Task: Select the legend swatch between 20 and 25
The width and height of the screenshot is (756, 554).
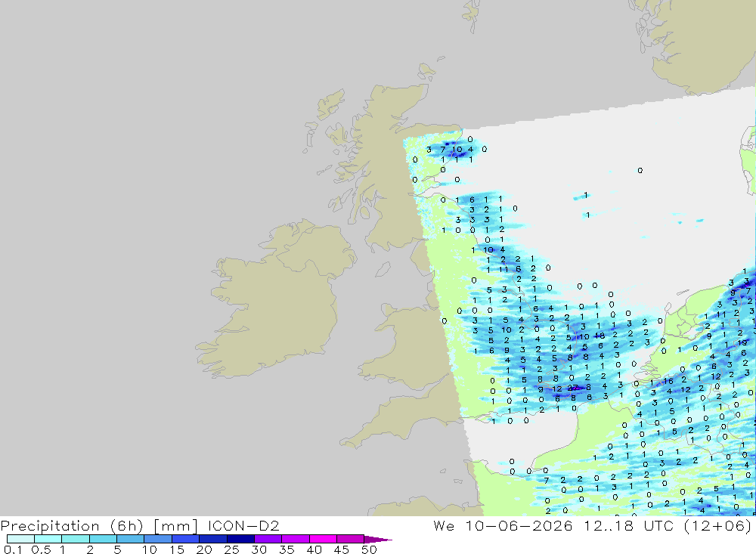Action: pyautogui.click(x=212, y=539)
